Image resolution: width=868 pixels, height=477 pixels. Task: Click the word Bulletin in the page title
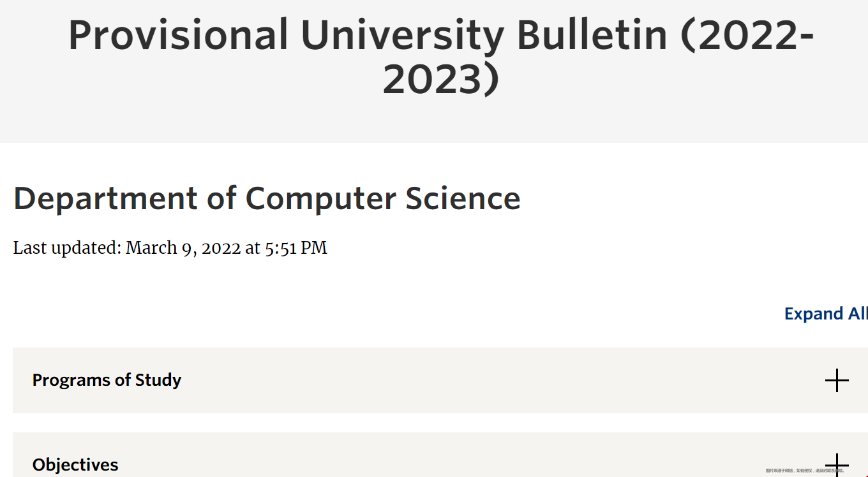(x=592, y=36)
